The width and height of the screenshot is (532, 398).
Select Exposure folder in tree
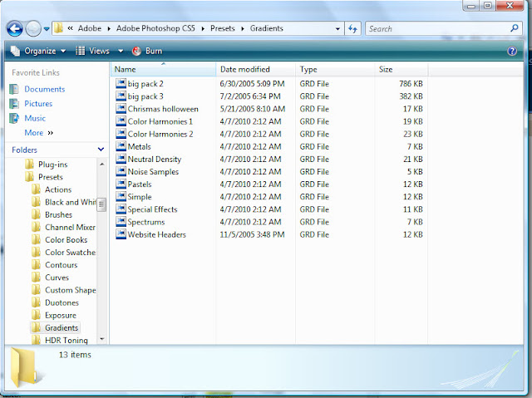(x=61, y=315)
